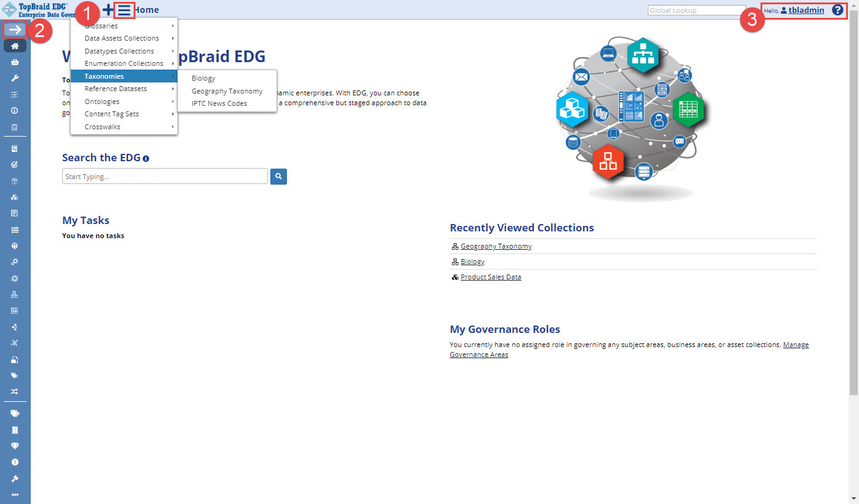859x504 pixels.
Task: Click the 'You have no tasks' text
Action: 93,236
